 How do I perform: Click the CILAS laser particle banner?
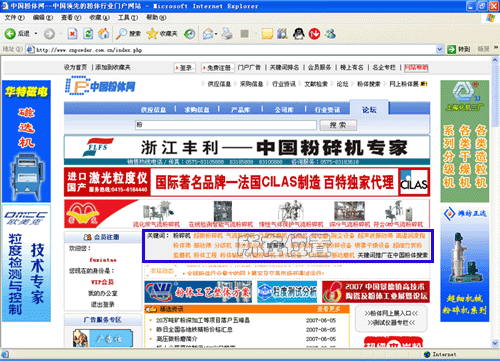coord(247,182)
